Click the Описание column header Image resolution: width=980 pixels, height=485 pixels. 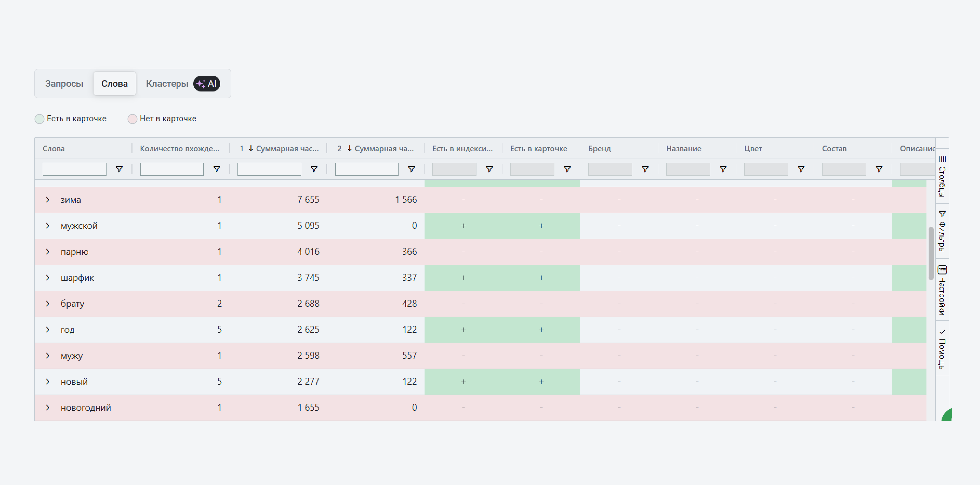click(x=917, y=148)
